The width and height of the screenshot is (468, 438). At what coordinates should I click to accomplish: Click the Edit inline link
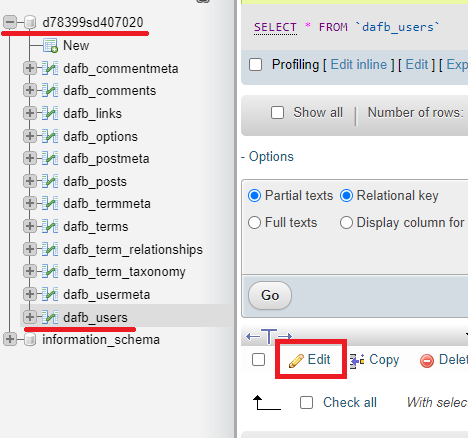(x=359, y=64)
